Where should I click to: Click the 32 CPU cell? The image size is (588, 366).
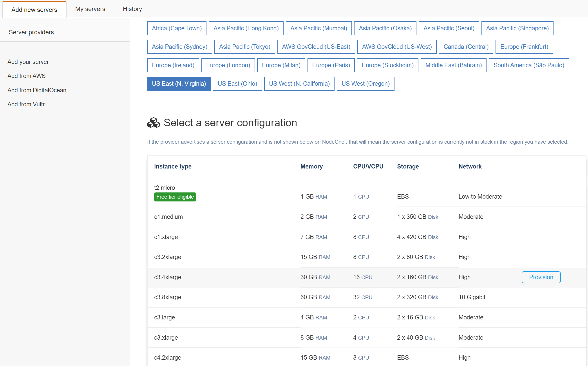(362, 297)
